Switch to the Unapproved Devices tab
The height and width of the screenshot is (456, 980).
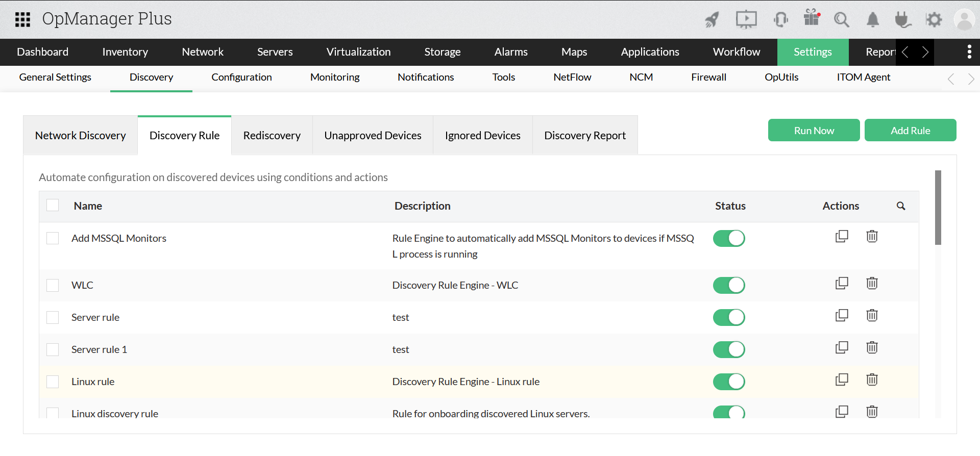coord(373,136)
